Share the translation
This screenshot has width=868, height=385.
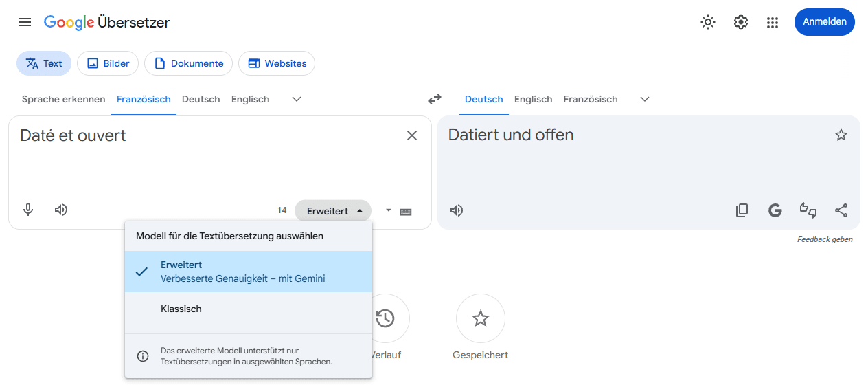pyautogui.click(x=841, y=210)
